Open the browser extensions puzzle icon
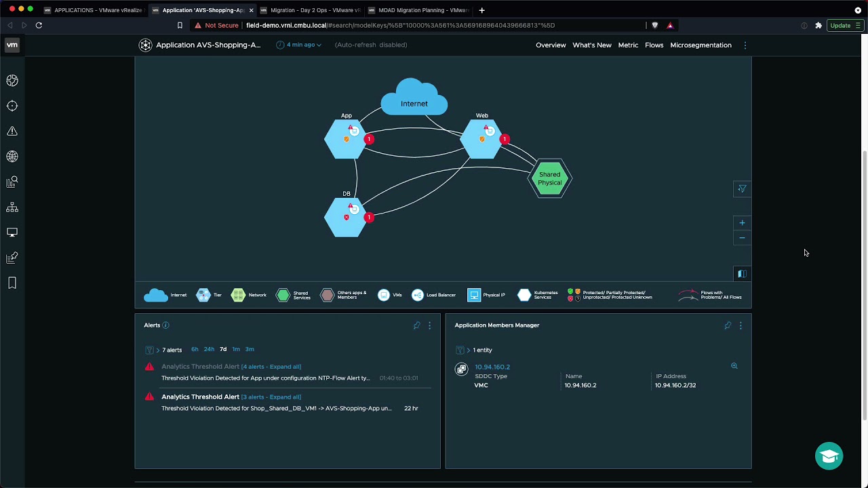The height and width of the screenshot is (488, 868). pos(818,25)
